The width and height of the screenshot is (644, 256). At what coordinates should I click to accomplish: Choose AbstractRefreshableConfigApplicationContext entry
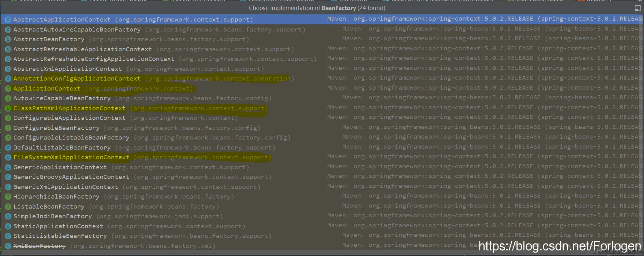click(94, 59)
